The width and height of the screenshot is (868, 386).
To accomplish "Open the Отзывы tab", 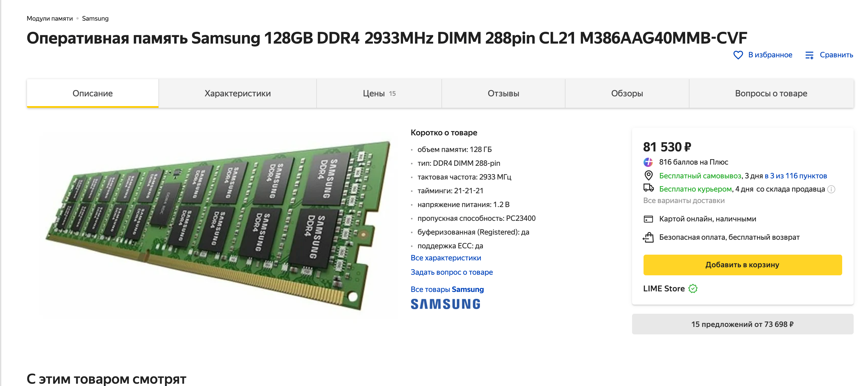I will [x=503, y=93].
